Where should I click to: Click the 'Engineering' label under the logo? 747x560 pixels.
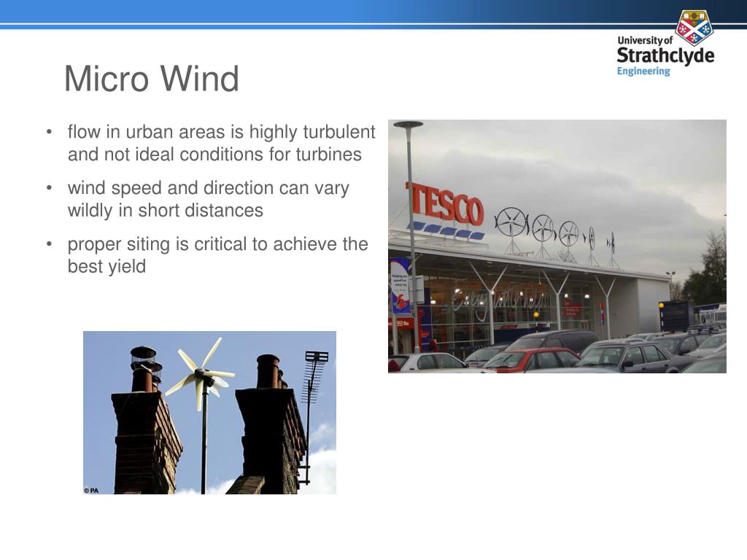coord(643,71)
